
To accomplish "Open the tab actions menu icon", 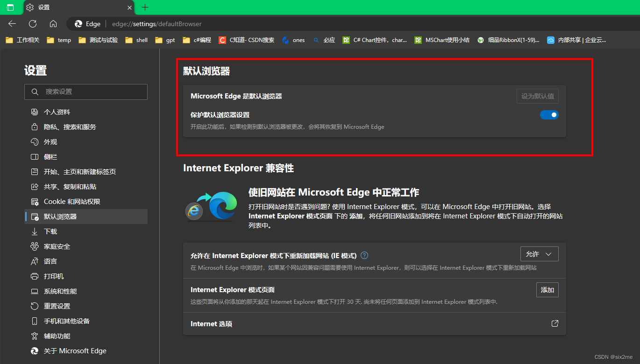I will pos(10,7).
